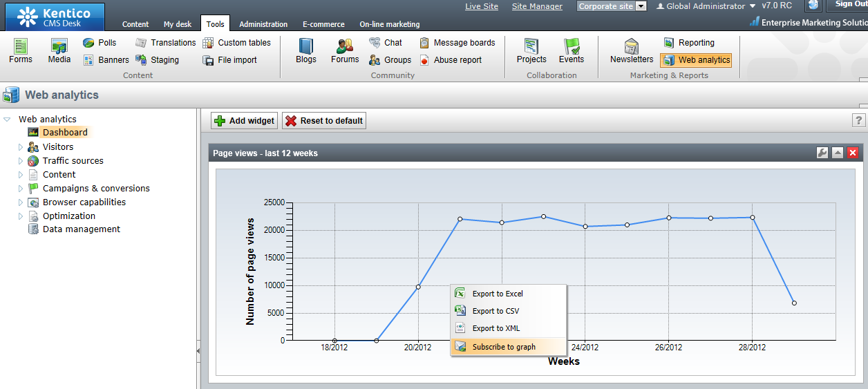Viewport: 868px width, 389px height.
Task: Switch to the Administration tab
Action: pos(263,24)
